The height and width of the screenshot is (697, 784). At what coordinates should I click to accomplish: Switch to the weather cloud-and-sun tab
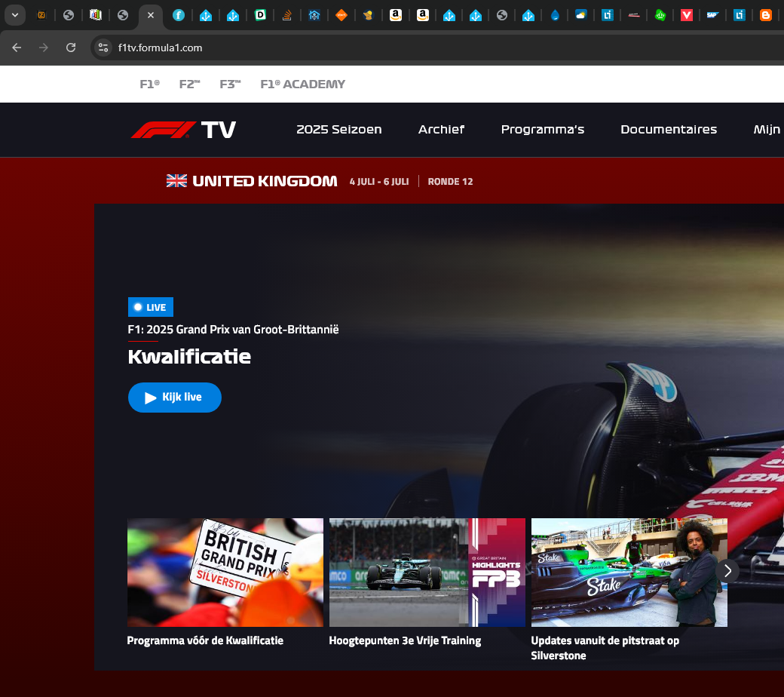(580, 15)
